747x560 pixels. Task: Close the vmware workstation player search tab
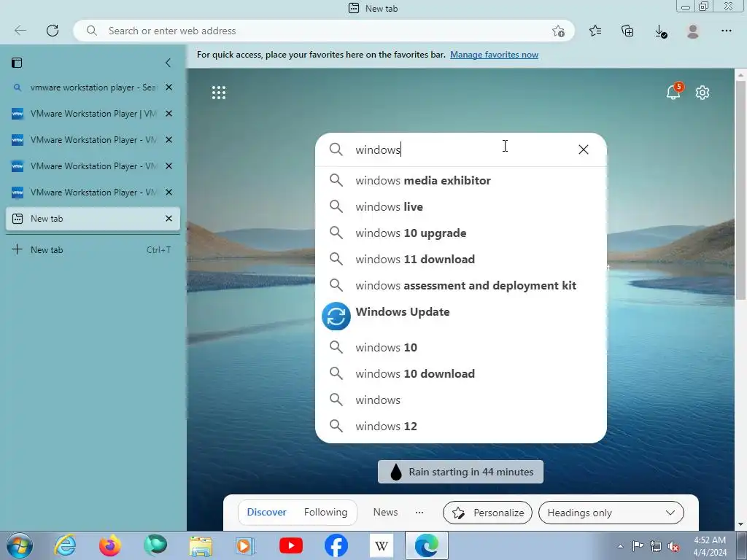(x=169, y=87)
